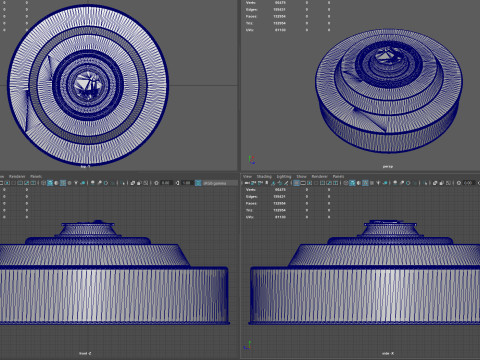This screenshot has height=360, width=480.
Task: Click Exposure icon in side panel toolbar
Action: tap(459, 183)
